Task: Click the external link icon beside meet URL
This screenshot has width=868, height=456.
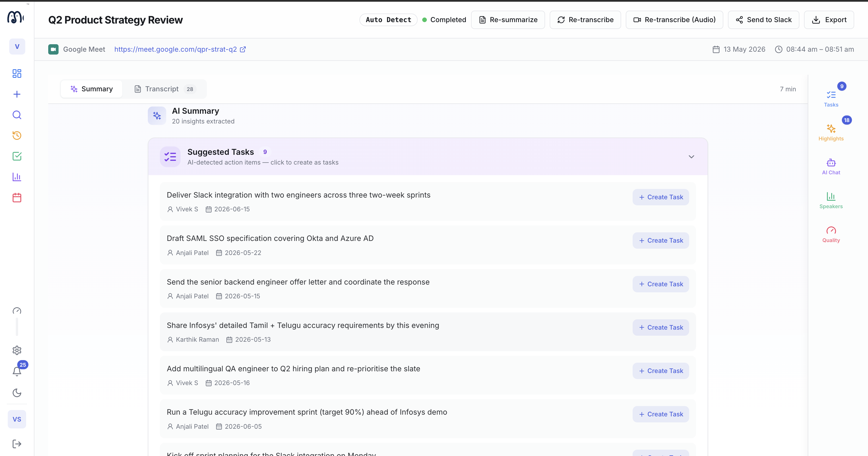Action: point(243,49)
